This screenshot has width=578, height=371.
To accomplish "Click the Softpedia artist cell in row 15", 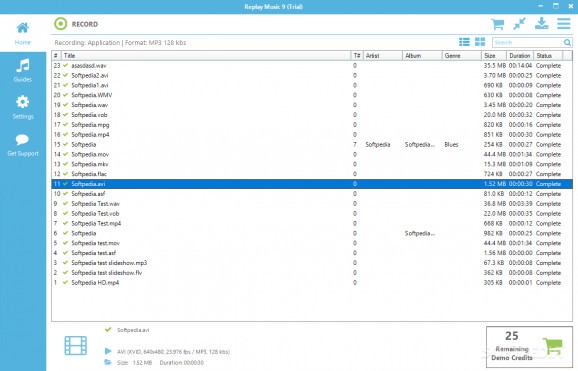I will (377, 145).
